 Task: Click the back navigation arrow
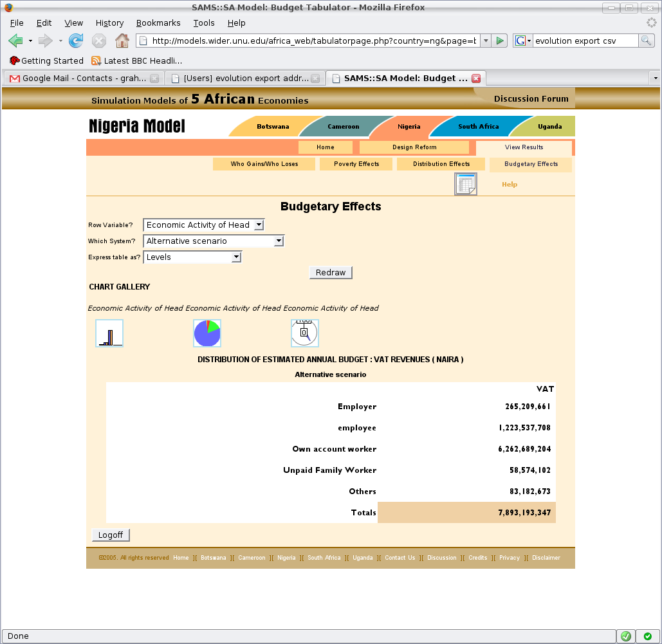[15, 41]
